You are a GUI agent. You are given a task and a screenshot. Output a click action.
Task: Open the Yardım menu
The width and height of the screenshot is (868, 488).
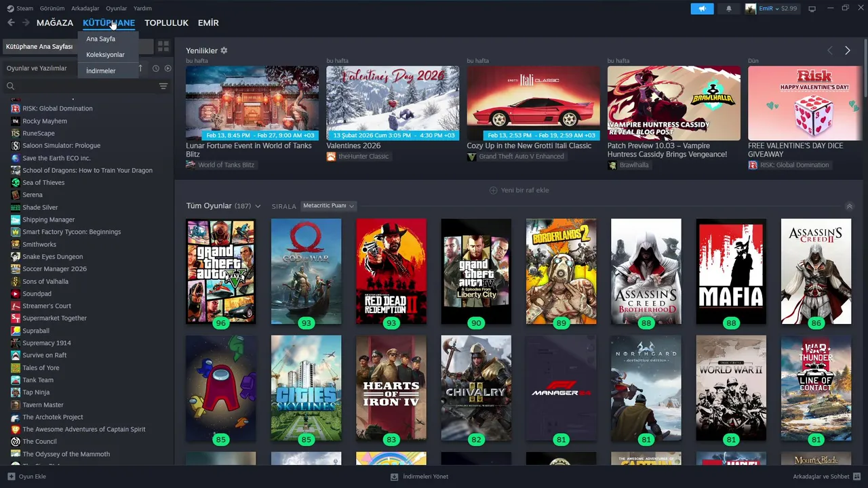pyautogui.click(x=142, y=8)
